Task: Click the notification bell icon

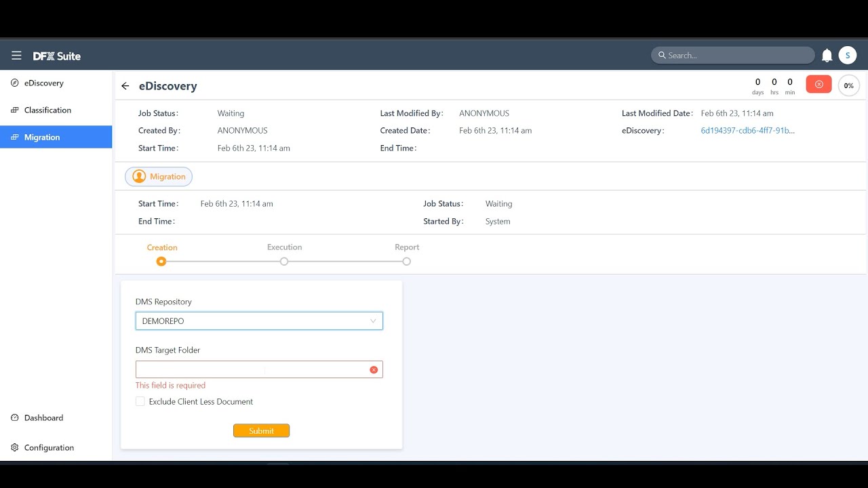Action: [827, 56]
